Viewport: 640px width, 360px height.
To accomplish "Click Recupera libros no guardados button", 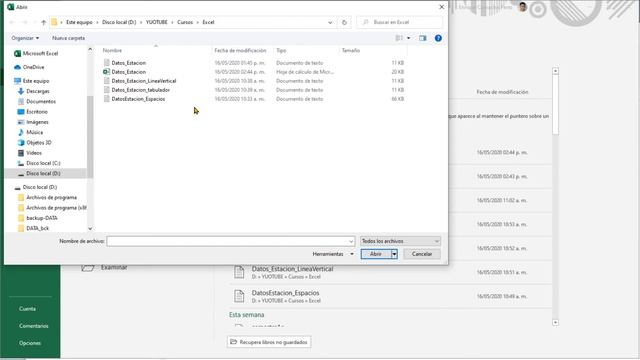I will coord(269,342).
